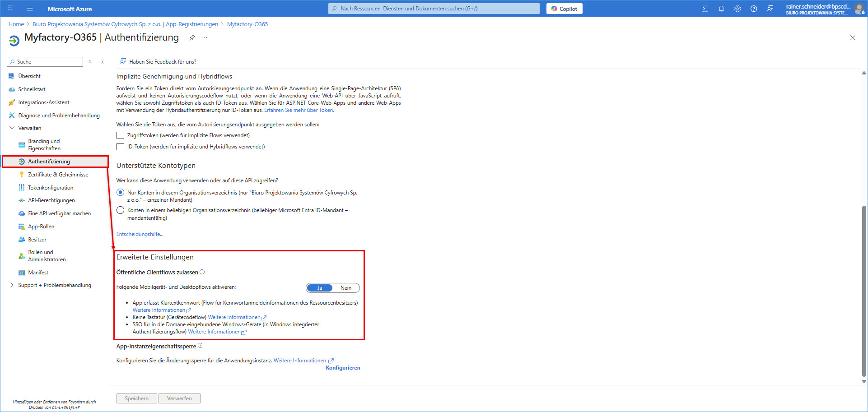Open Diagnose und Problembehandlung
This screenshot has height=412, width=868.
click(x=59, y=116)
